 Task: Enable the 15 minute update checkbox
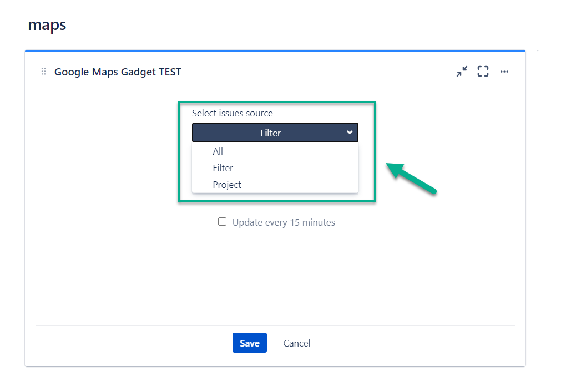click(x=223, y=222)
